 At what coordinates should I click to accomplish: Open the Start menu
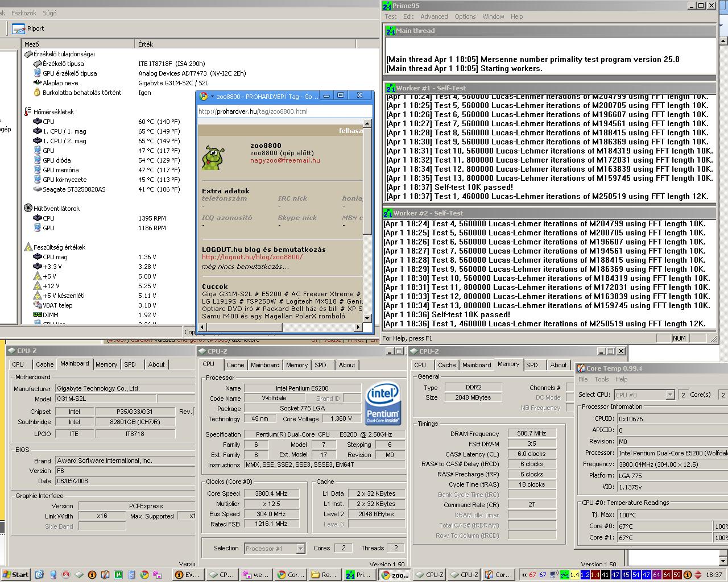pos(16,575)
